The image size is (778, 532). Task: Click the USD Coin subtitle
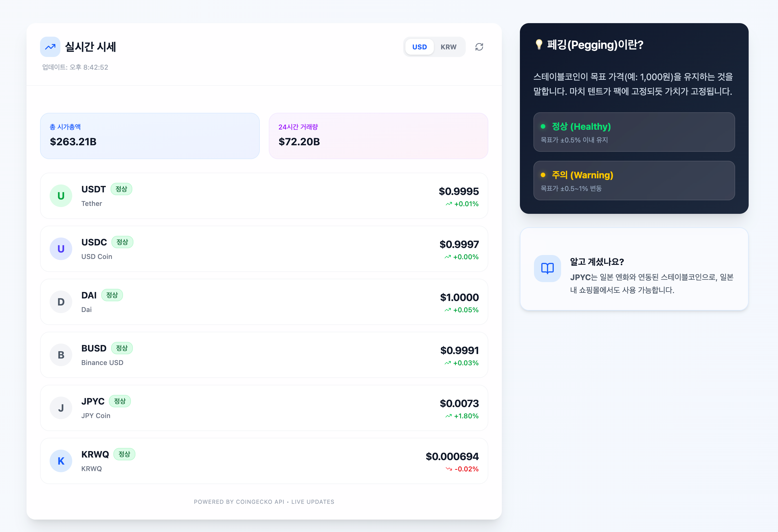97,256
